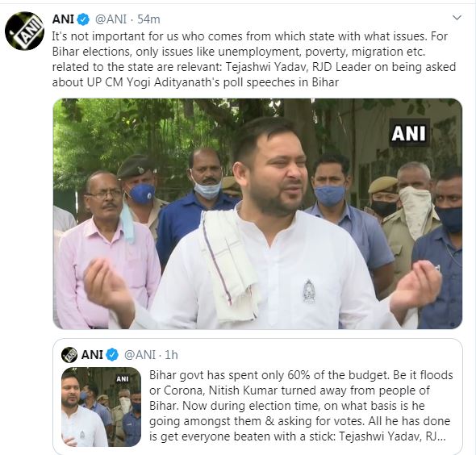This screenshot has width=476, height=455.
Task: Click verified badge in the quoted tweet
Action: pos(112,355)
